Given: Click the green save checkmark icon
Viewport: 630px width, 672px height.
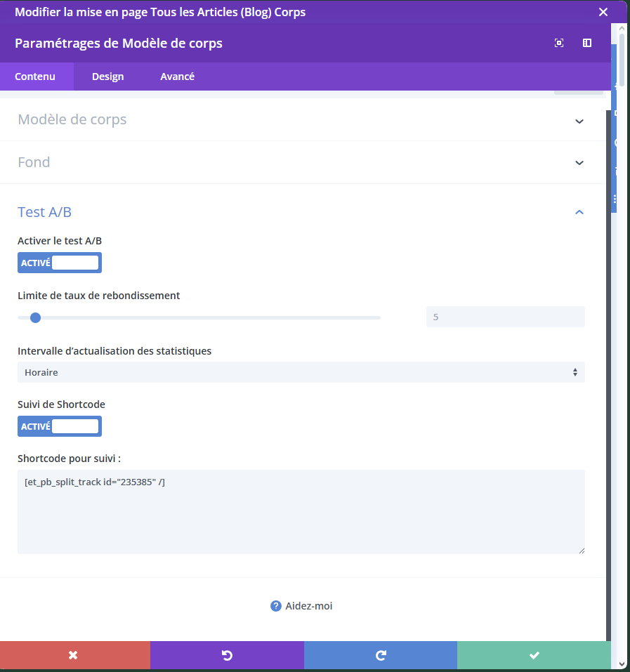Looking at the screenshot, I should [534, 655].
